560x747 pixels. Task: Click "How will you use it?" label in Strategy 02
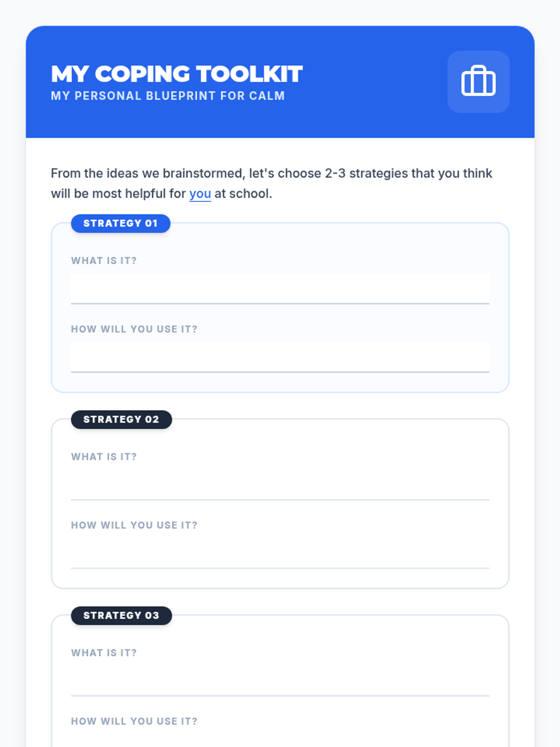[134, 526]
